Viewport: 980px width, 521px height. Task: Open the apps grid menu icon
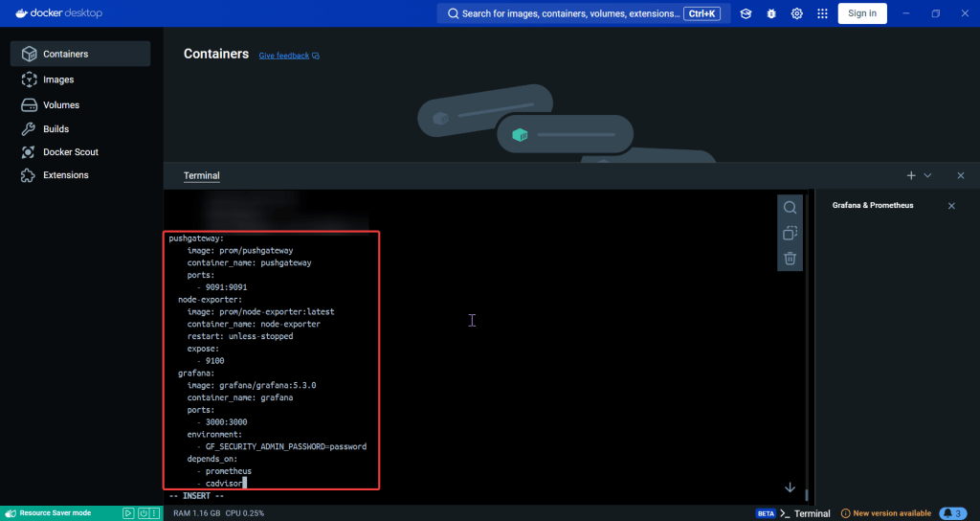click(822, 13)
